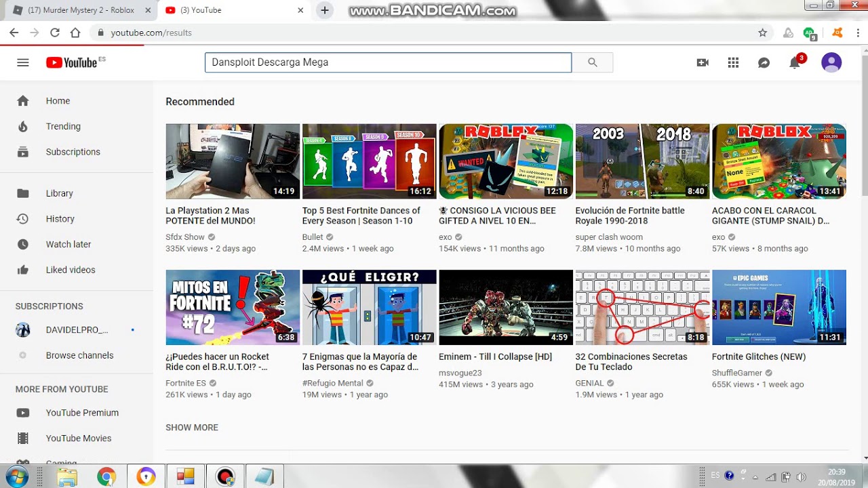Viewport: 868px width, 488px height.
Task: Open Chrome from the taskbar
Action: coord(106,477)
